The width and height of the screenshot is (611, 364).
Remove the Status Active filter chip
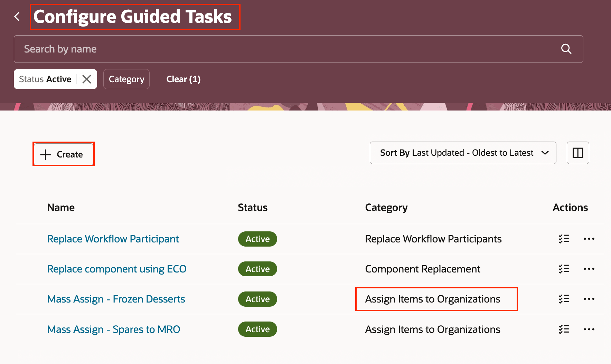click(87, 79)
